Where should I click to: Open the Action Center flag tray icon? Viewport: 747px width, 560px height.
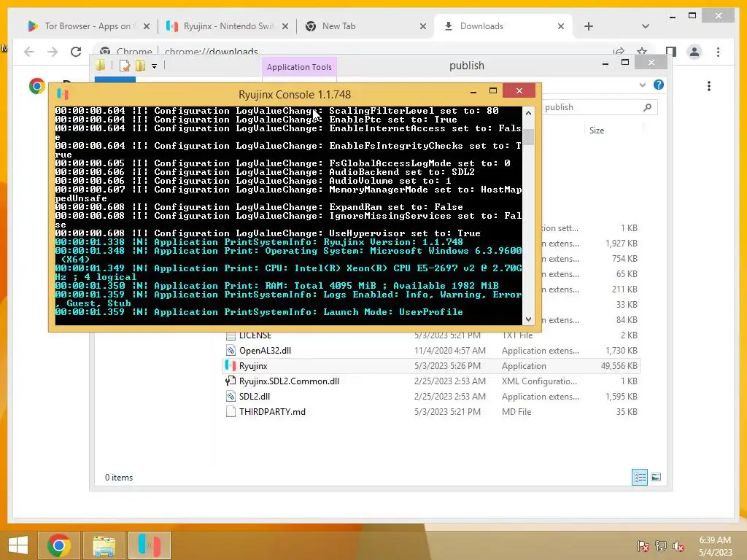(643, 546)
